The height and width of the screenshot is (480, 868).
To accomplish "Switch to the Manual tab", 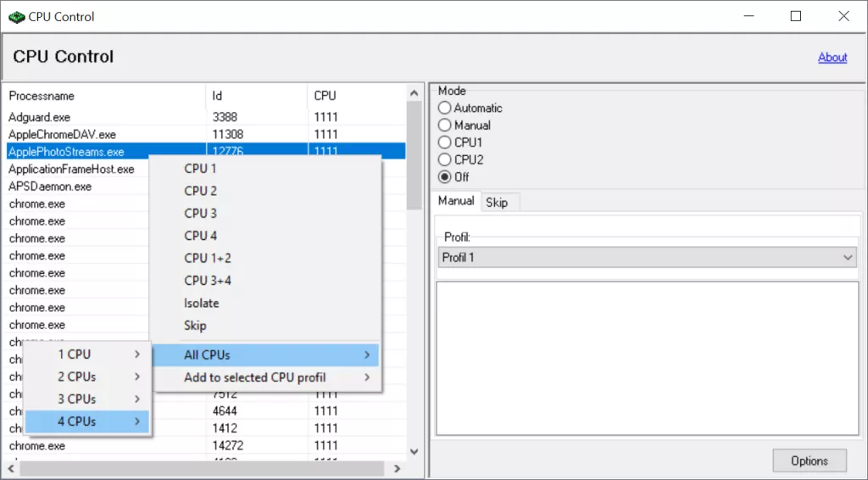I will pos(455,201).
